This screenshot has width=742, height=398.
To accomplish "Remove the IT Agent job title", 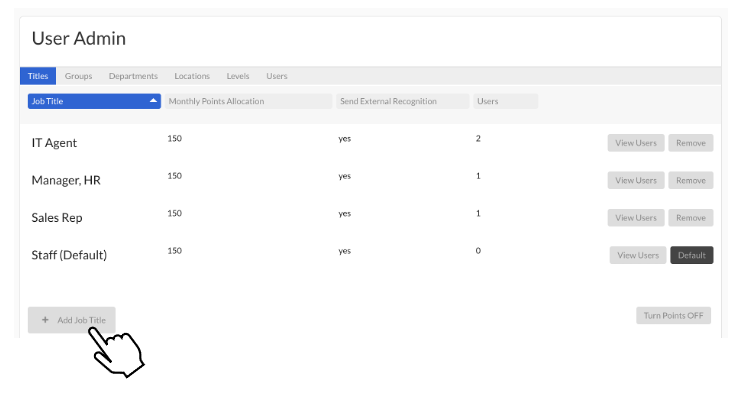I will (691, 143).
